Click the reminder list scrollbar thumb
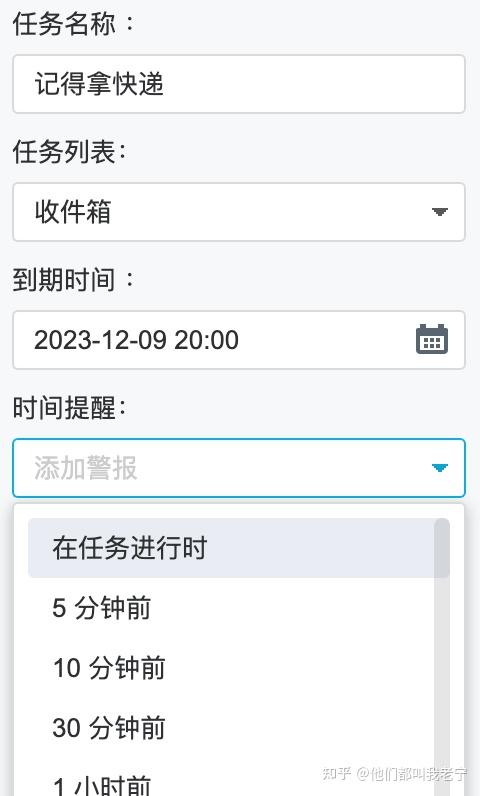The image size is (480, 796). (442, 548)
